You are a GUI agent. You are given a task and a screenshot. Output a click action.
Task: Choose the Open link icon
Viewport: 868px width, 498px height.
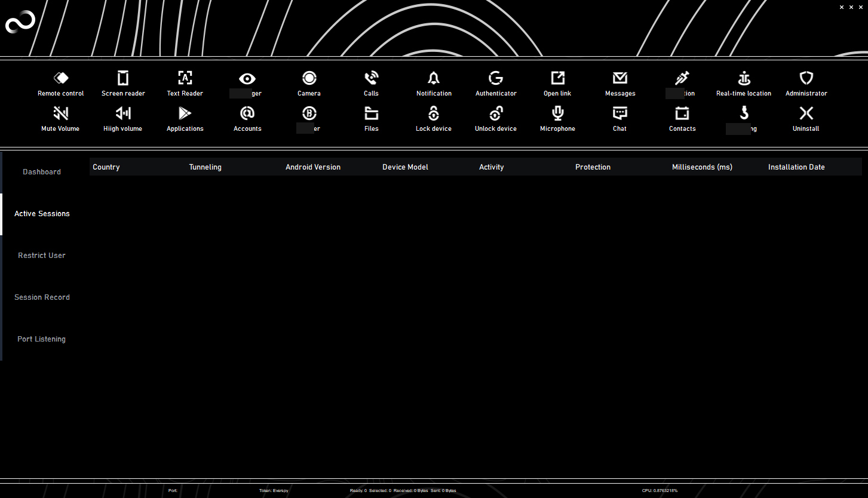(557, 78)
